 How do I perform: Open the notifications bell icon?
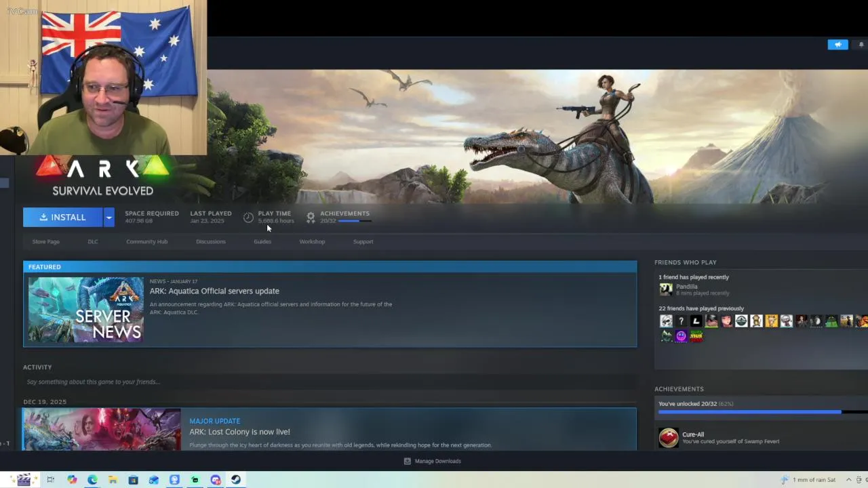tap(861, 45)
